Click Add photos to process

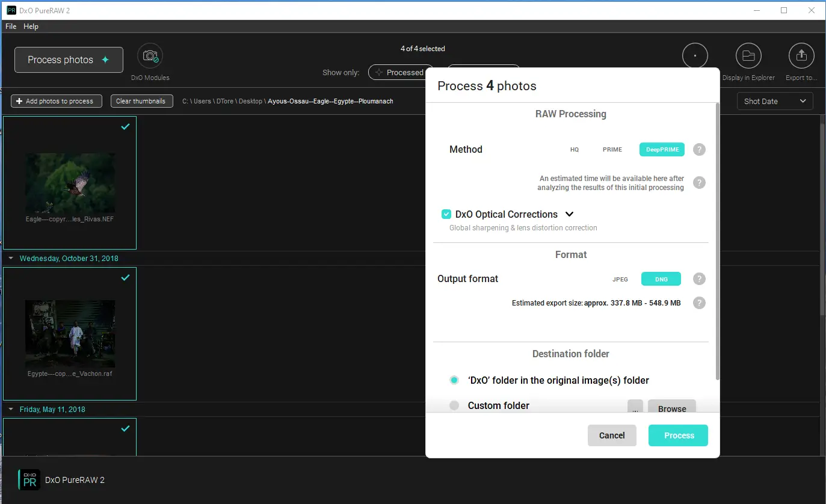57,101
